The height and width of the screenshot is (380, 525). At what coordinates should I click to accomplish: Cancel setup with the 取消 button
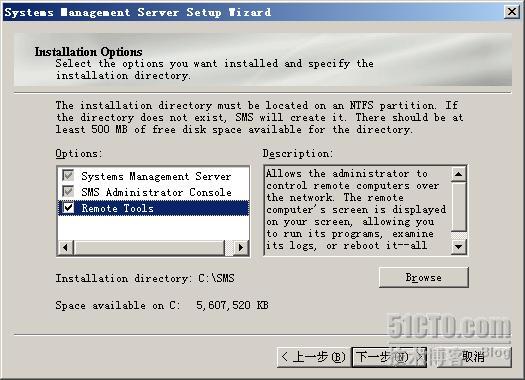click(x=474, y=357)
